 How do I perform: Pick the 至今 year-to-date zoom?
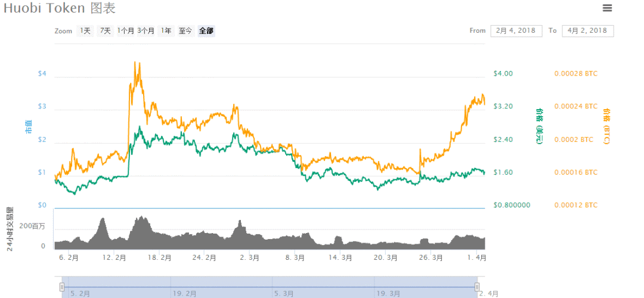tap(185, 30)
